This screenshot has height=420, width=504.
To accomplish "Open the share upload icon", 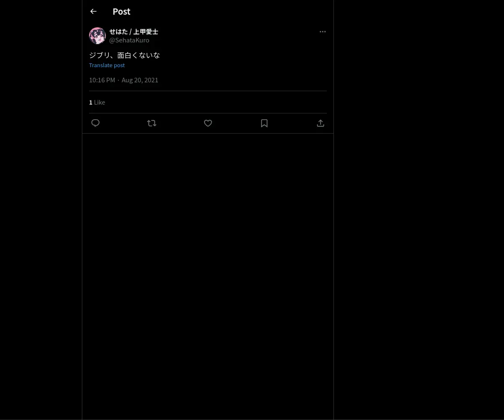I will pos(320,123).
